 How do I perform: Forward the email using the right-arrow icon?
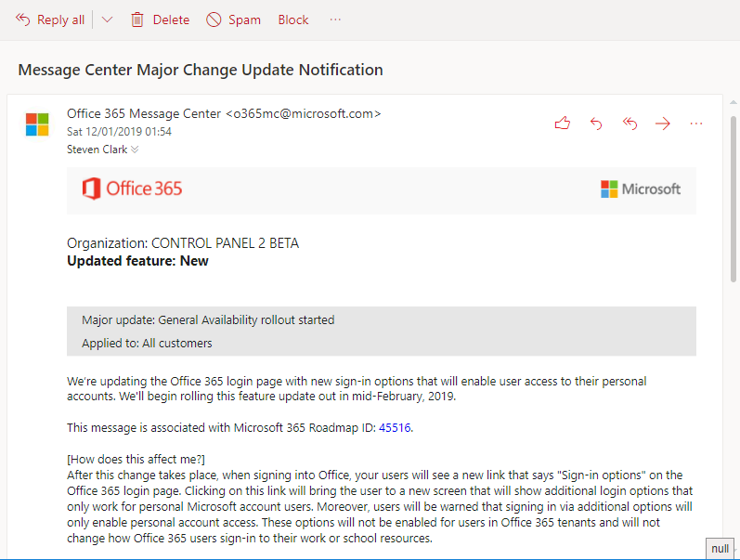coord(663,124)
